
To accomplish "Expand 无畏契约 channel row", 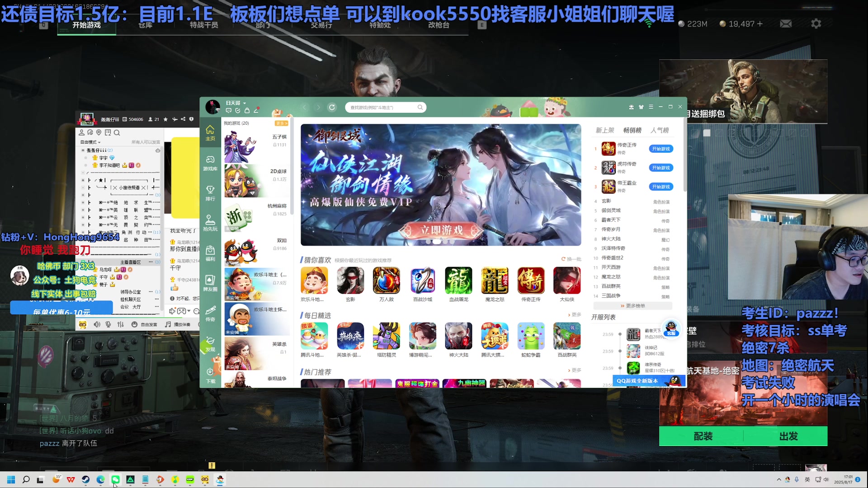I will (83, 225).
